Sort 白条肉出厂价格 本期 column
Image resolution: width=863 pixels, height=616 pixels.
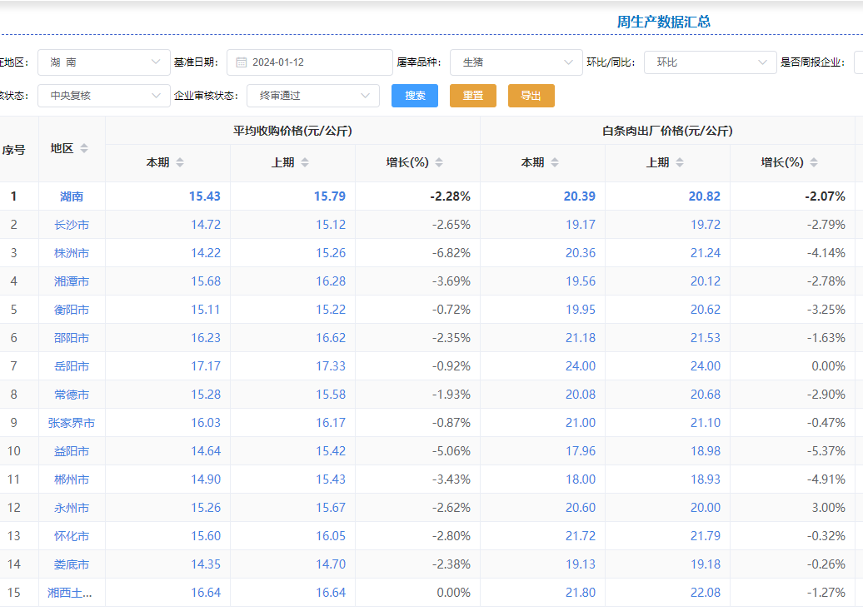point(554,163)
